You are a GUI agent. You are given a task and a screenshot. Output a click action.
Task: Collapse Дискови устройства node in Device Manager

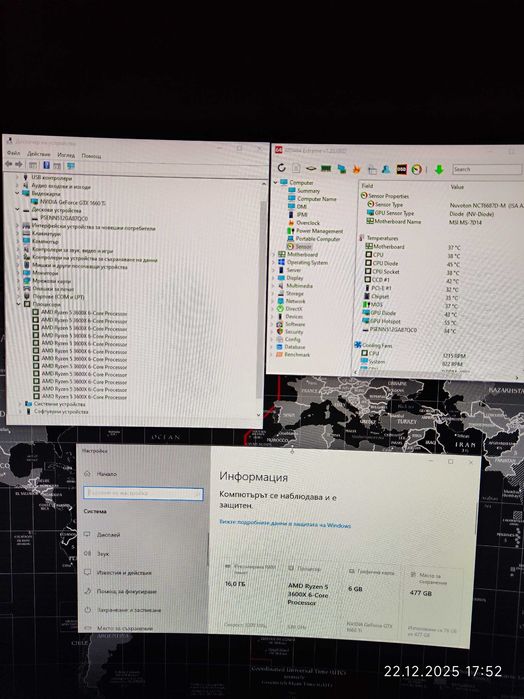point(17,210)
